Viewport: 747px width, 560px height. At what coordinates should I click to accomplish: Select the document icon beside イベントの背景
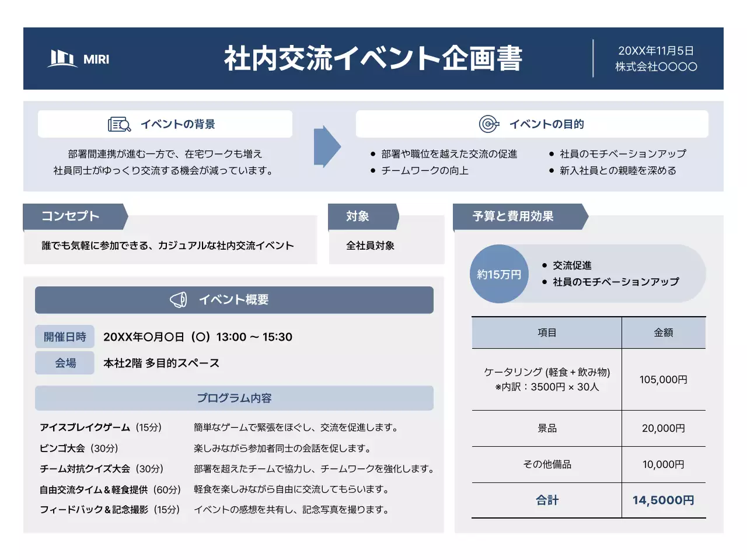tap(118, 124)
